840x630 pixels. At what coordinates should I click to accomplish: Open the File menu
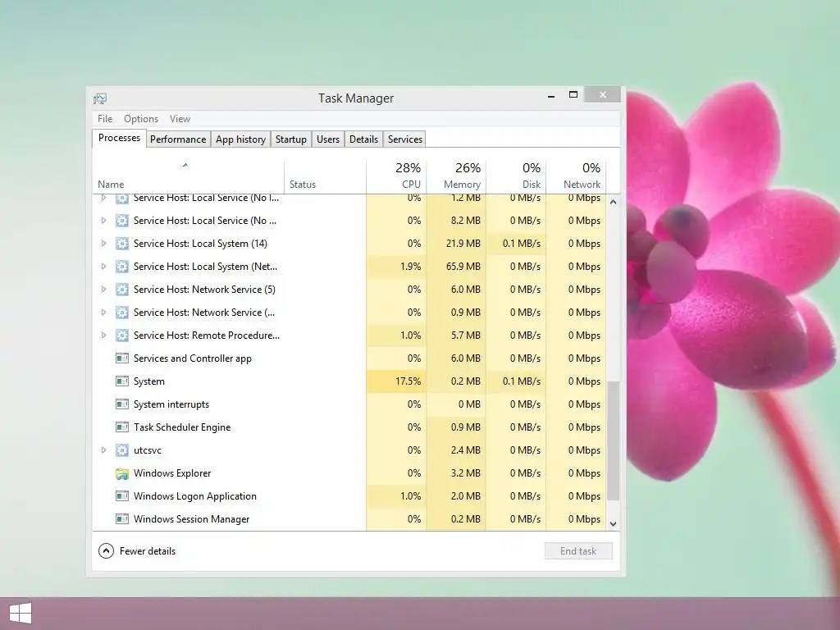coord(105,119)
